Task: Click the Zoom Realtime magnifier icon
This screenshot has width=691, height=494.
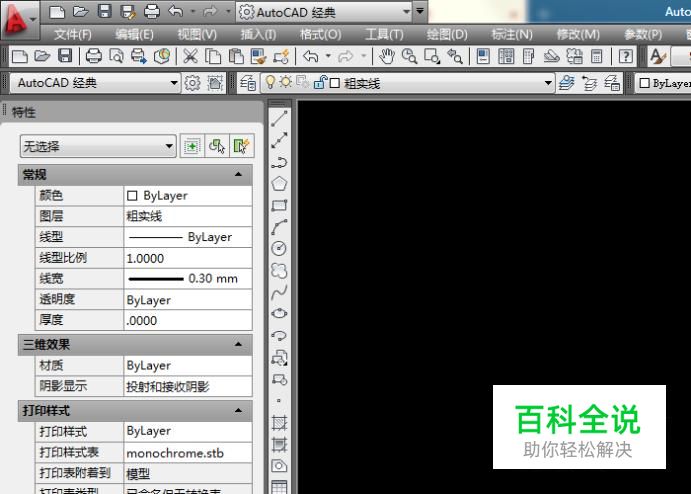Action: pyautogui.click(x=409, y=56)
